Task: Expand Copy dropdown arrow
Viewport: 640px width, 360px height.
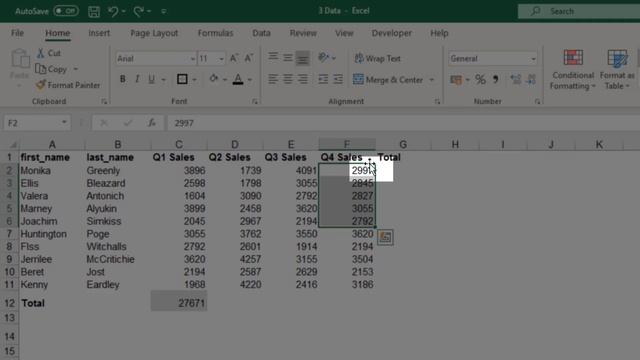Action: click(x=76, y=69)
